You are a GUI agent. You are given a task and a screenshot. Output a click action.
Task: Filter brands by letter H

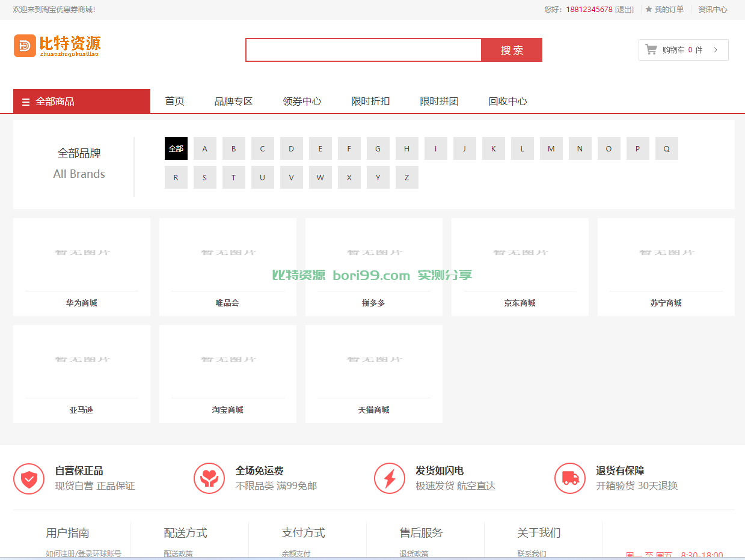tap(407, 148)
